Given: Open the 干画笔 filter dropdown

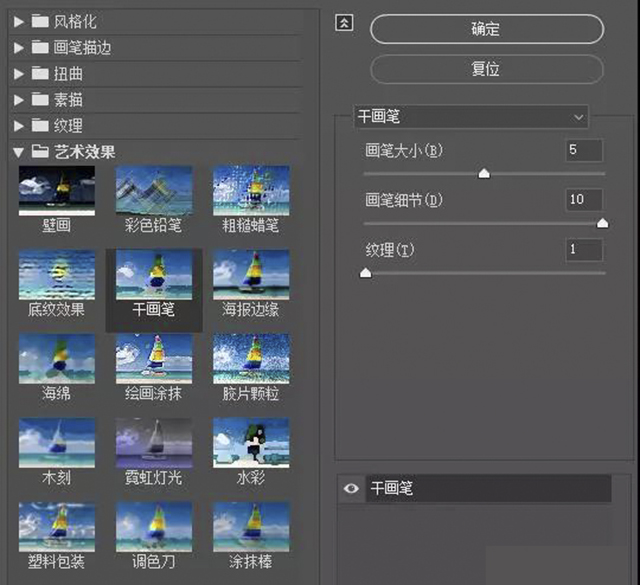Looking at the screenshot, I should (x=471, y=117).
